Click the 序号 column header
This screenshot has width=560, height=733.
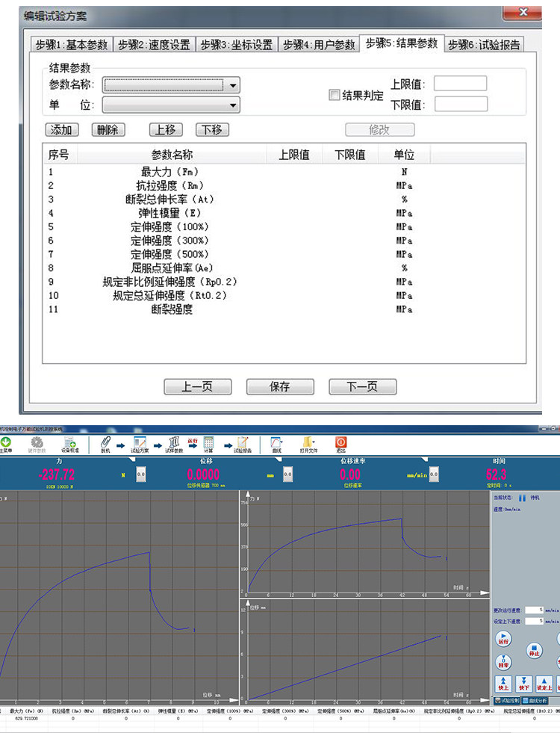[59, 154]
